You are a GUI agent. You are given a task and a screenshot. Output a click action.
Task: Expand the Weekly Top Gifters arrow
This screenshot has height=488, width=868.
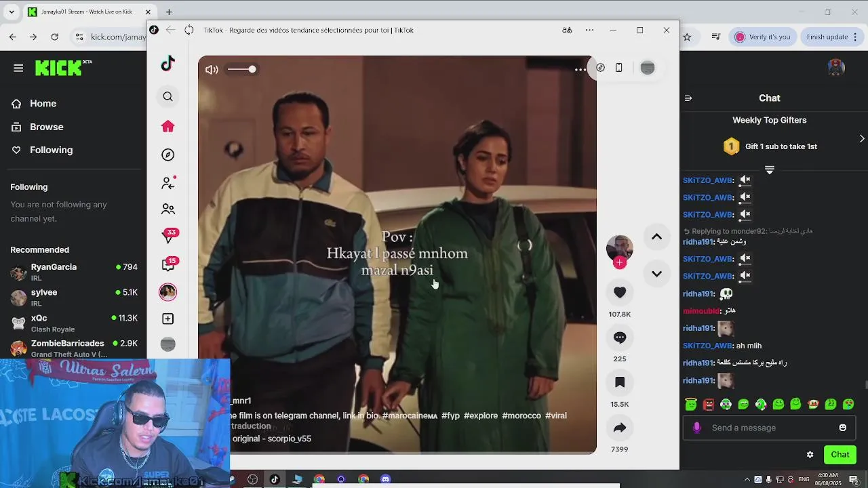[x=862, y=138]
